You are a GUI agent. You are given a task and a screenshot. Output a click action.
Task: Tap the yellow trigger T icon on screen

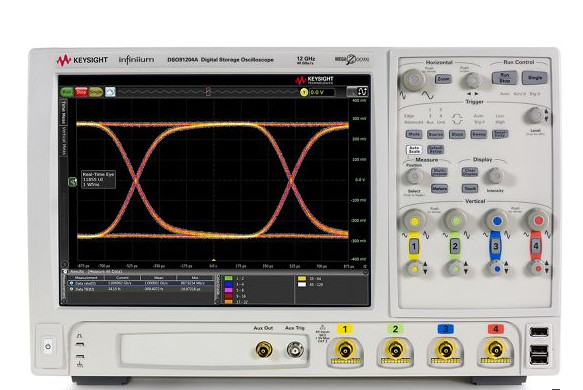[304, 93]
